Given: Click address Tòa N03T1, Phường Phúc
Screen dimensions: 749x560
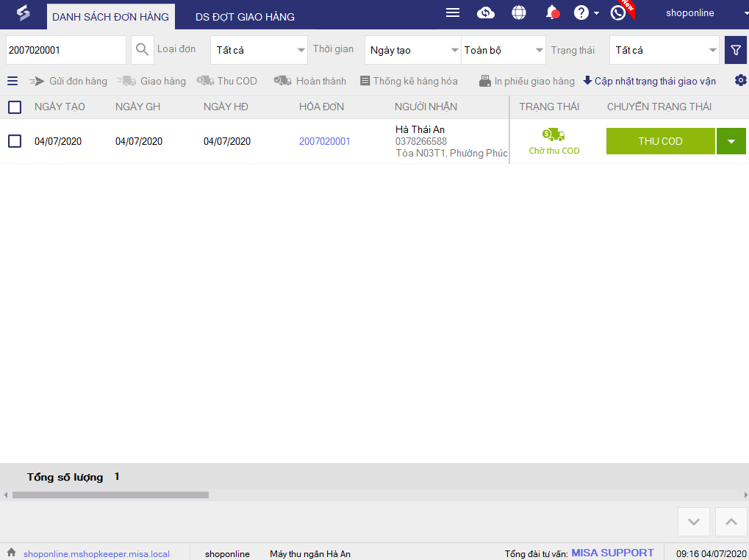Looking at the screenshot, I should [x=451, y=154].
